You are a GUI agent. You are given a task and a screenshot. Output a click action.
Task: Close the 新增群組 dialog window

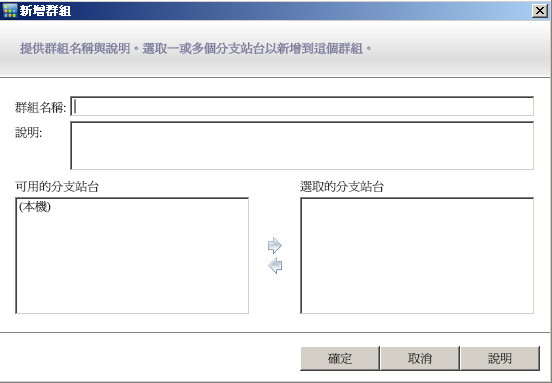coord(540,11)
